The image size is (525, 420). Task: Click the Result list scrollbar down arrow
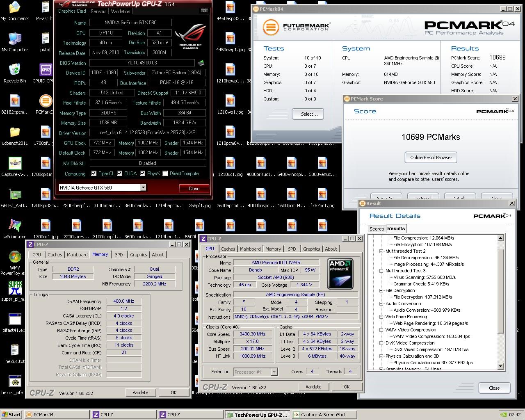pos(500,366)
